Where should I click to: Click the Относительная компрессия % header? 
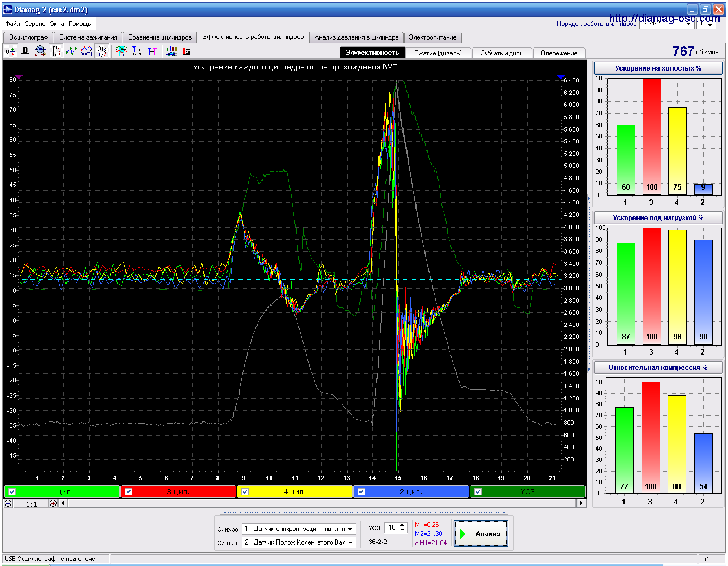tap(658, 368)
